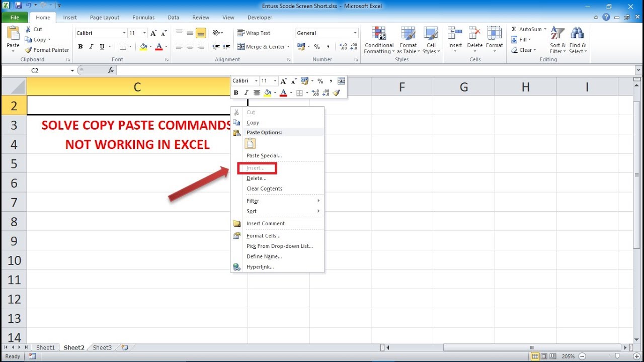
Task: Click the Paste option icon in context menu
Action: click(250, 144)
